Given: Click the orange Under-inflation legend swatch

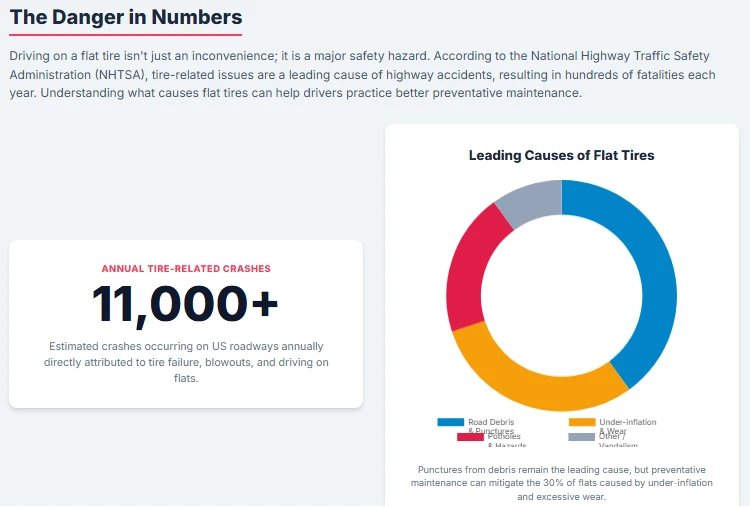Looking at the screenshot, I should pyautogui.click(x=582, y=422).
